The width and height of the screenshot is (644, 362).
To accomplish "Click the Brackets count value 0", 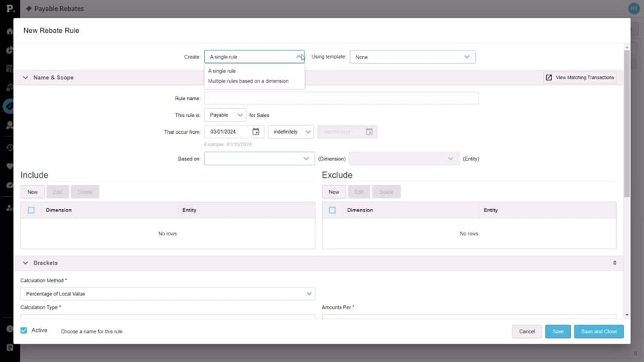I will [615, 263].
